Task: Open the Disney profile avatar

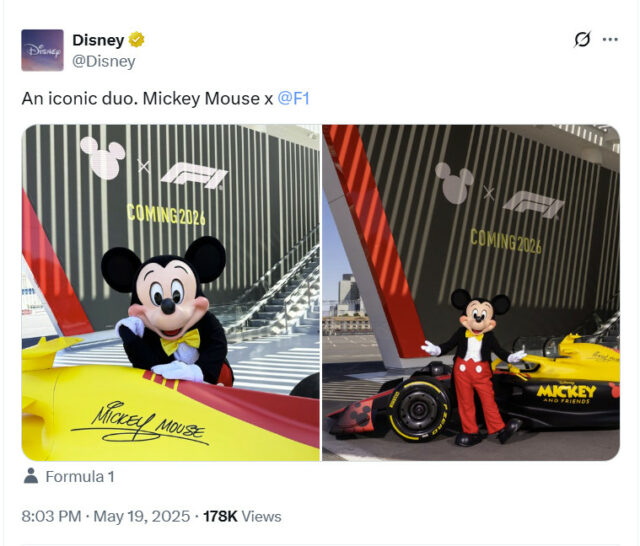Action: tap(42, 50)
